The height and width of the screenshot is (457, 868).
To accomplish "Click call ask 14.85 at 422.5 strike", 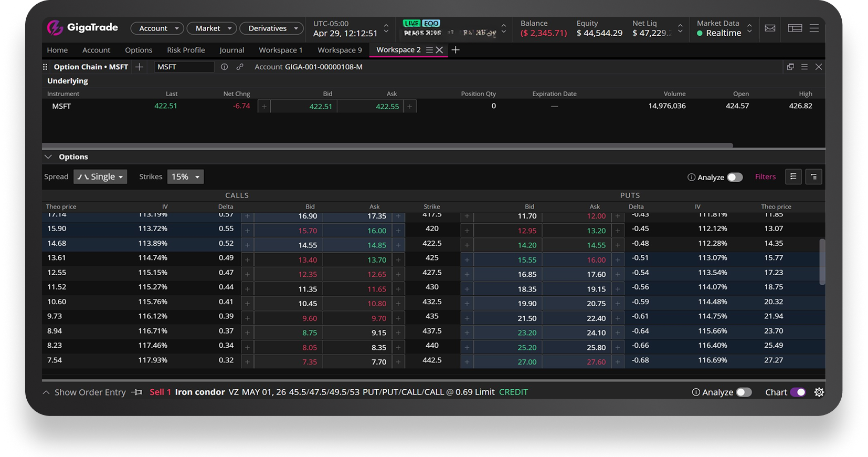I will [x=357, y=245].
